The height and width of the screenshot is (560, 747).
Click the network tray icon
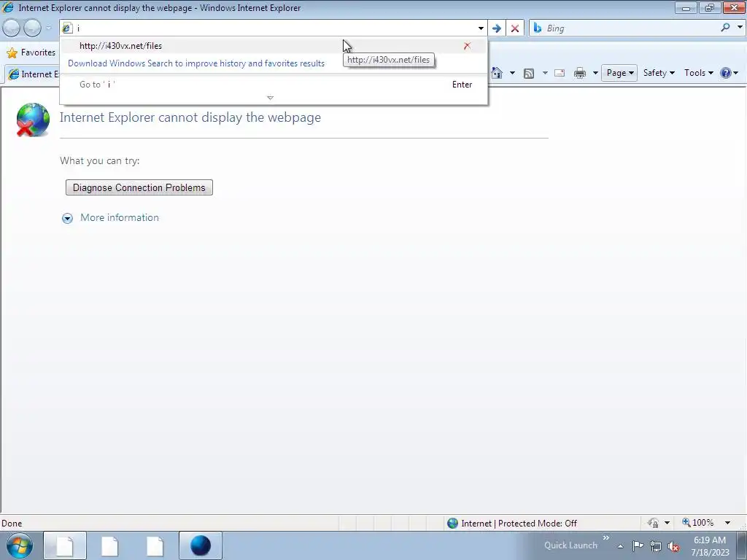coord(656,546)
